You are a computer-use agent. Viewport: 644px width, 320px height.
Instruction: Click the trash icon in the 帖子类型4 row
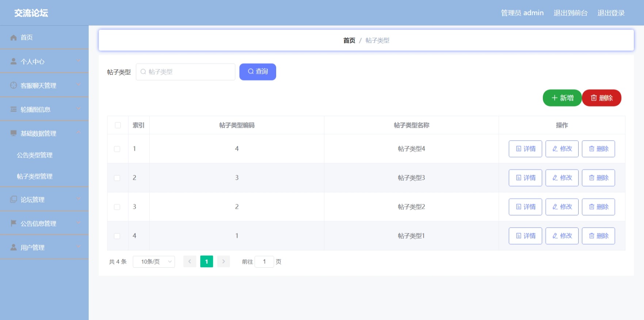(x=592, y=149)
